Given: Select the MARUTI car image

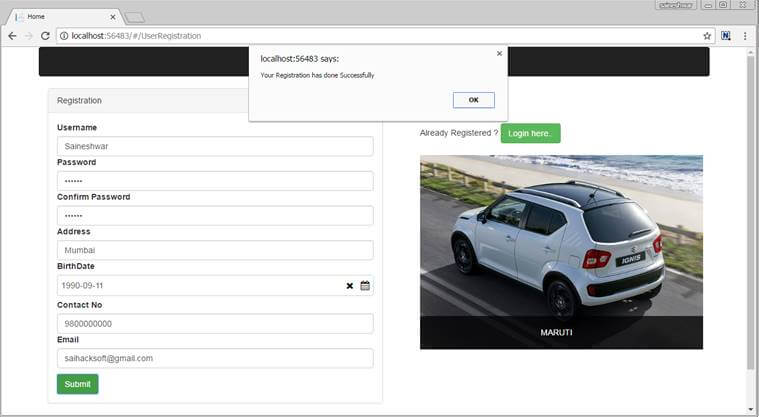Looking at the screenshot, I should [562, 252].
